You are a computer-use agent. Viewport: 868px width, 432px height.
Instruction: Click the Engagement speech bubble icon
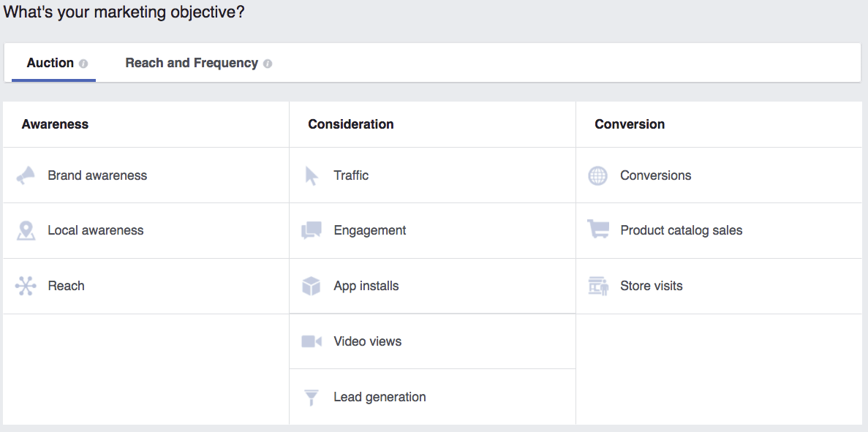(312, 230)
